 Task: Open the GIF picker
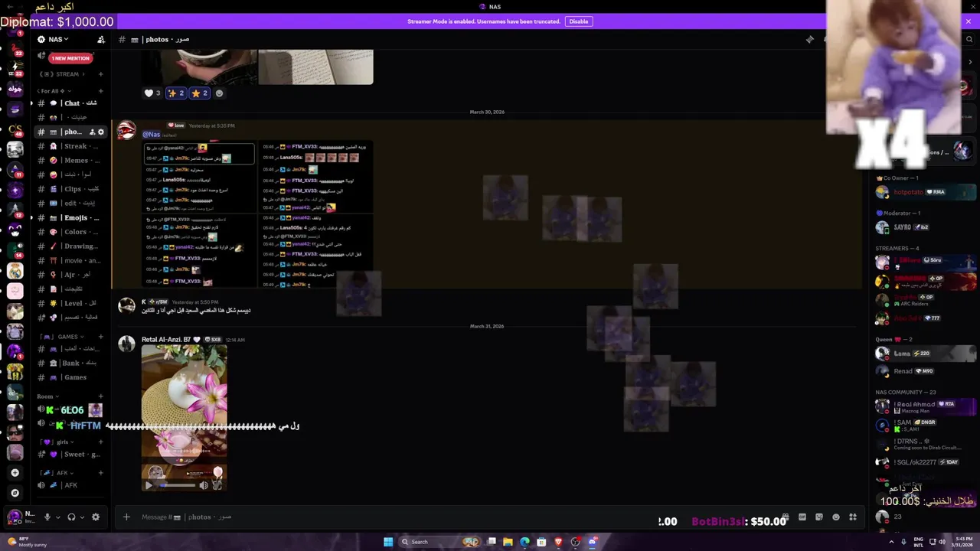[x=802, y=517]
